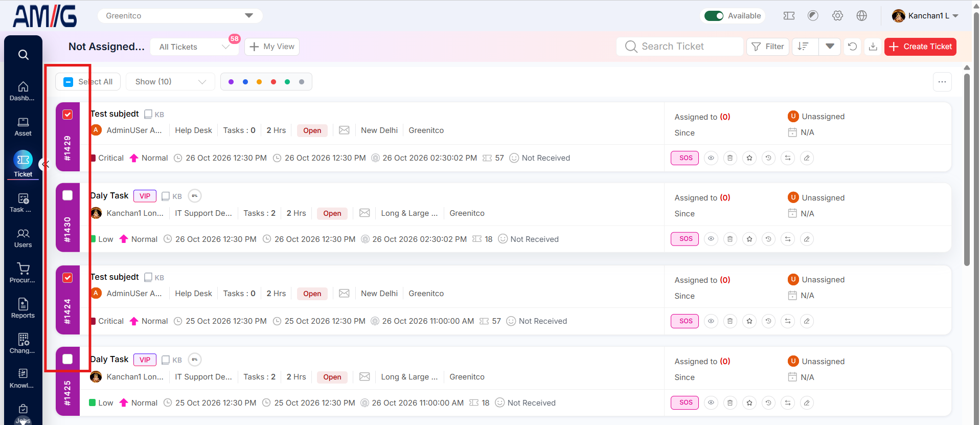The image size is (980, 425).
Task: Click the globe language icon in the header
Action: point(862,16)
